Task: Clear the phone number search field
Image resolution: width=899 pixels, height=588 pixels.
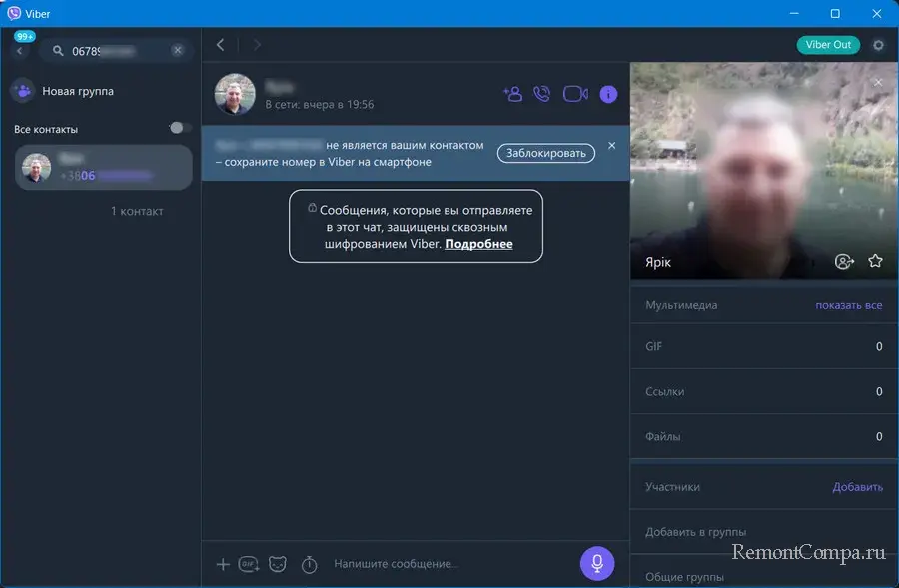Action: [178, 50]
